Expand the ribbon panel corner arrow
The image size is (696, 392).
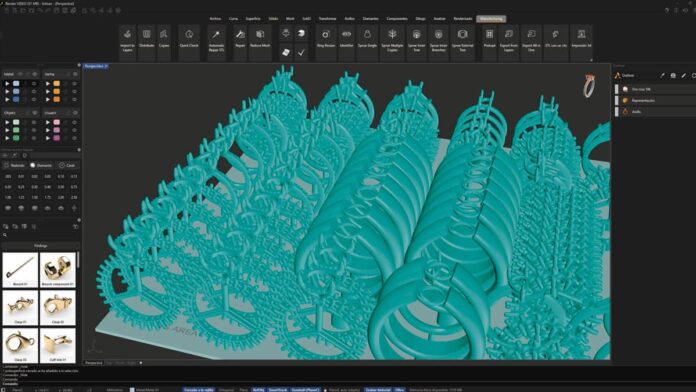[591, 60]
